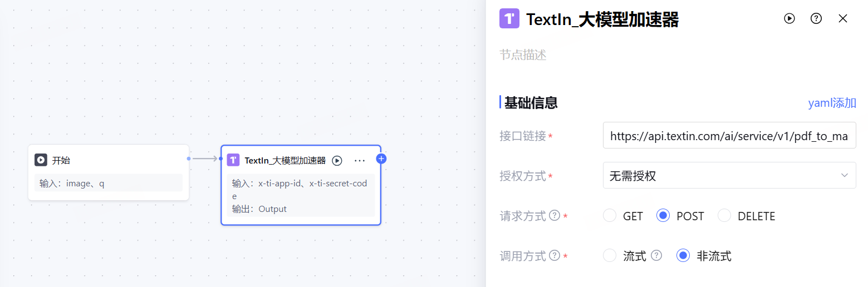Choose 流式 streaming call mode
The height and width of the screenshot is (287, 868).
point(610,256)
